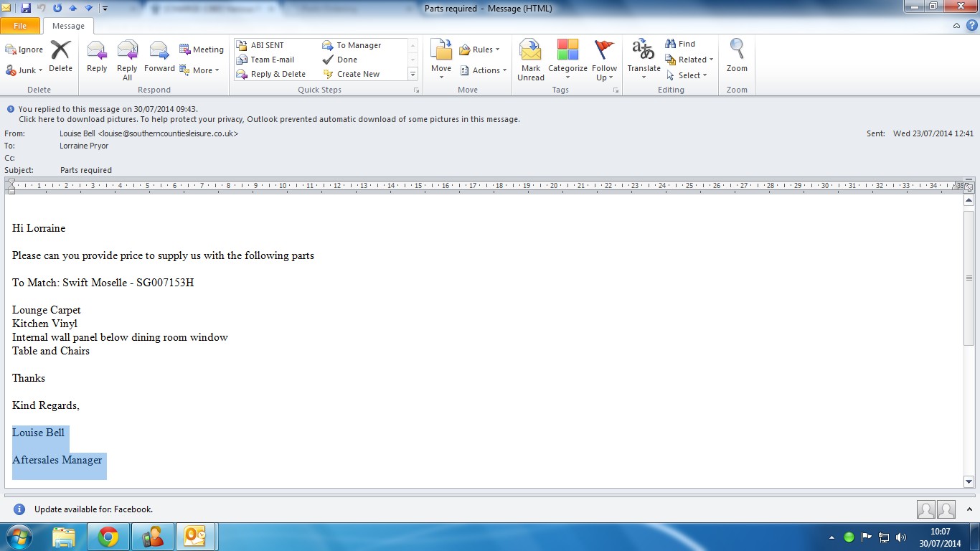
Task: Open the Related dropdown
Action: (x=689, y=60)
